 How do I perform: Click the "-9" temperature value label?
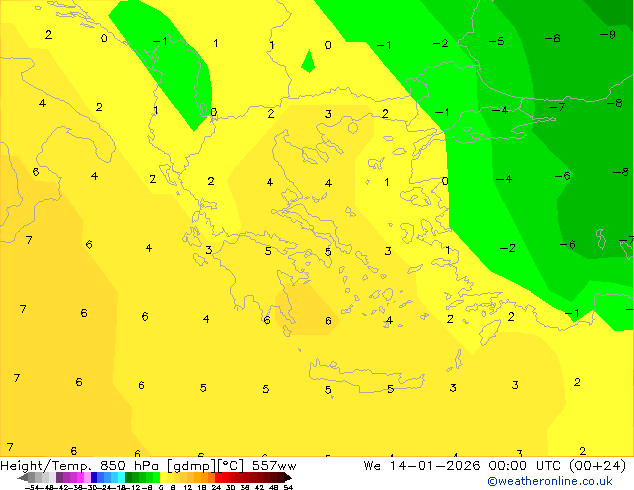pyautogui.click(x=607, y=35)
